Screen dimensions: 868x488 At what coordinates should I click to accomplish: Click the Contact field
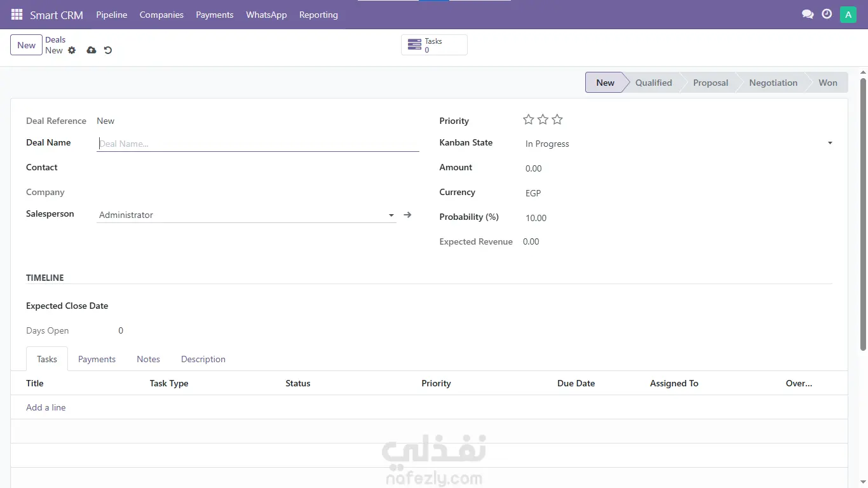(x=258, y=168)
